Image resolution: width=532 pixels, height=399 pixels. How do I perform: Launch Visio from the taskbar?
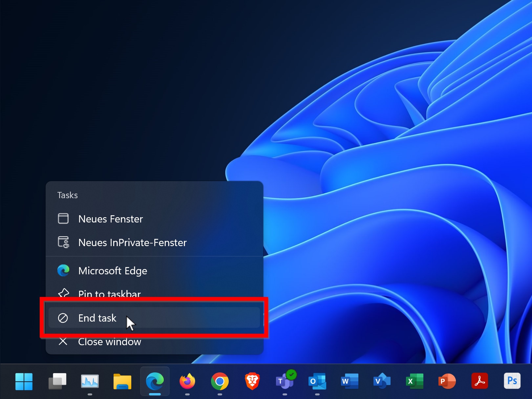click(x=382, y=381)
